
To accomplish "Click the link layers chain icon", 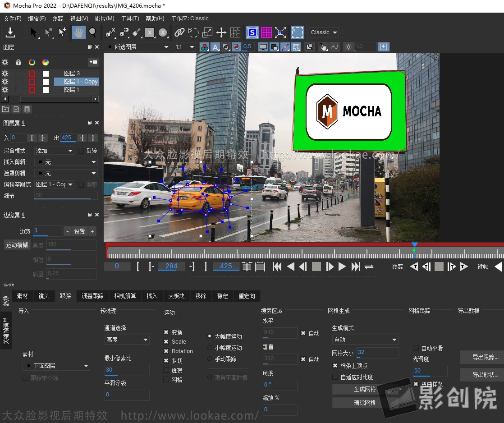I will [180, 32].
